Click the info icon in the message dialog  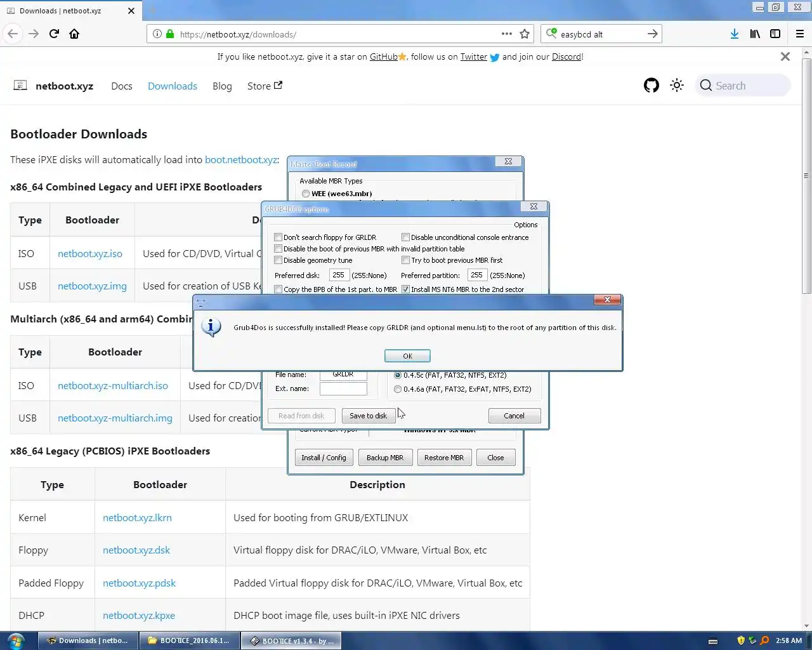tap(211, 328)
